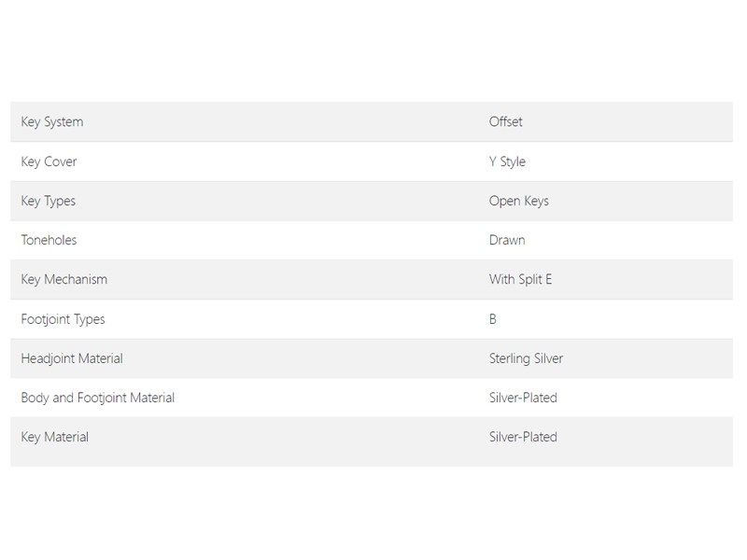
Task: Select the With Split E value
Action: (520, 279)
